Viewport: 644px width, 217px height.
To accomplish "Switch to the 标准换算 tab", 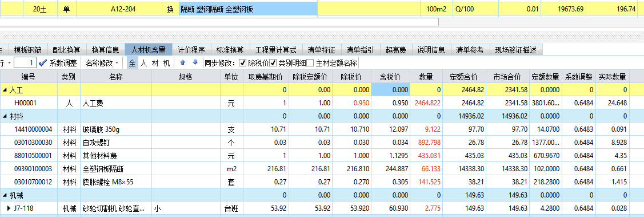I will tap(230, 50).
